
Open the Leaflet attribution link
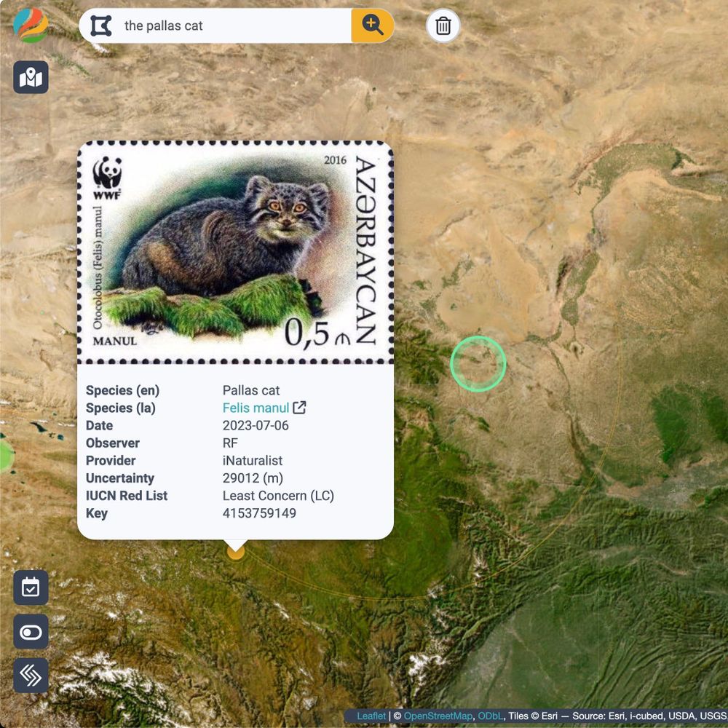(x=371, y=716)
